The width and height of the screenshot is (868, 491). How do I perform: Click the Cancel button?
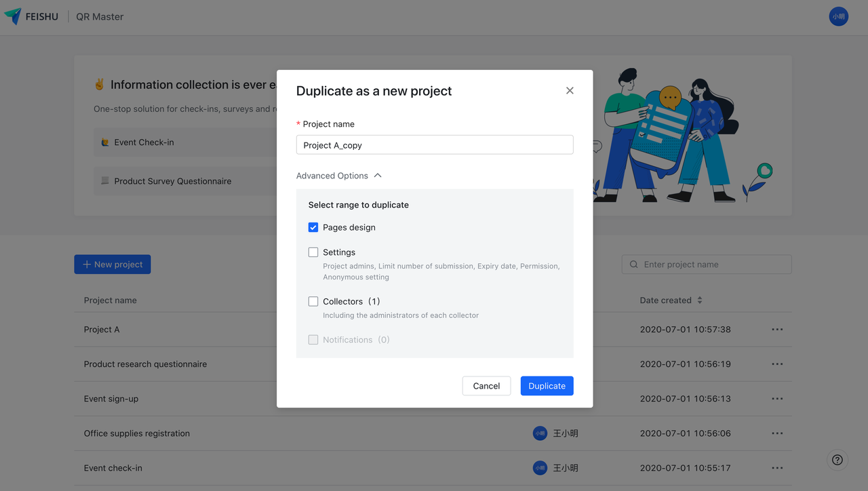pos(486,386)
